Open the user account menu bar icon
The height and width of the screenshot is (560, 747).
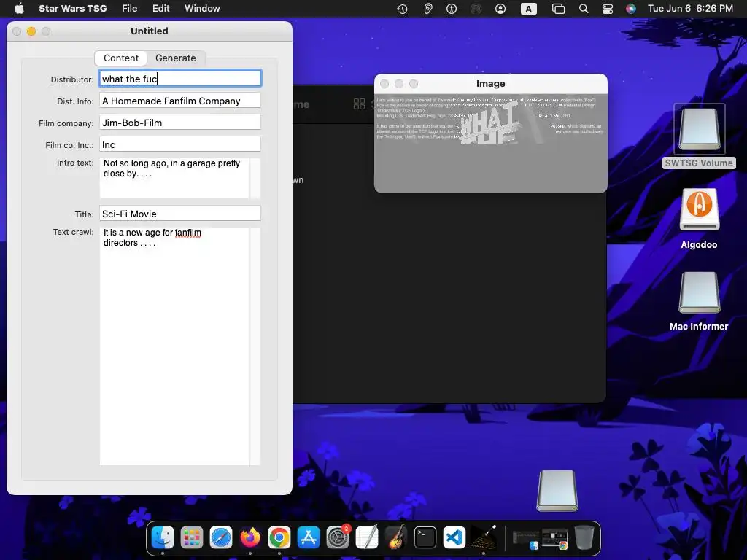click(x=500, y=9)
